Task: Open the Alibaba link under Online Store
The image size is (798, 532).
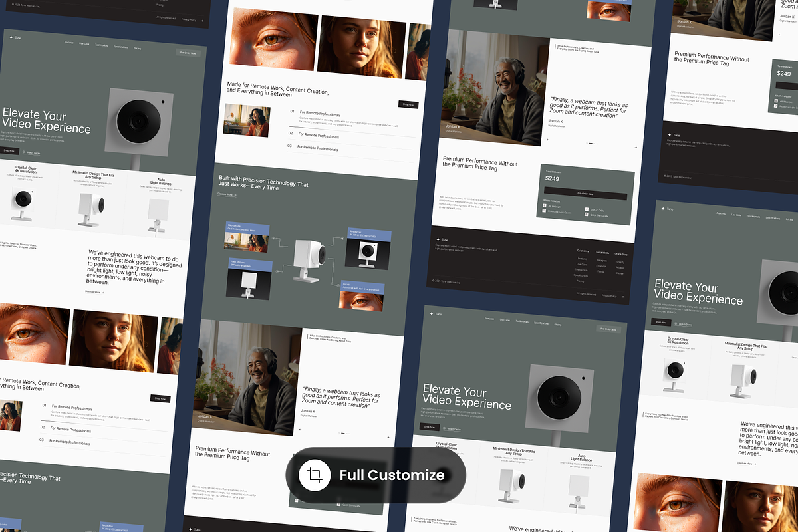Action: (x=620, y=267)
